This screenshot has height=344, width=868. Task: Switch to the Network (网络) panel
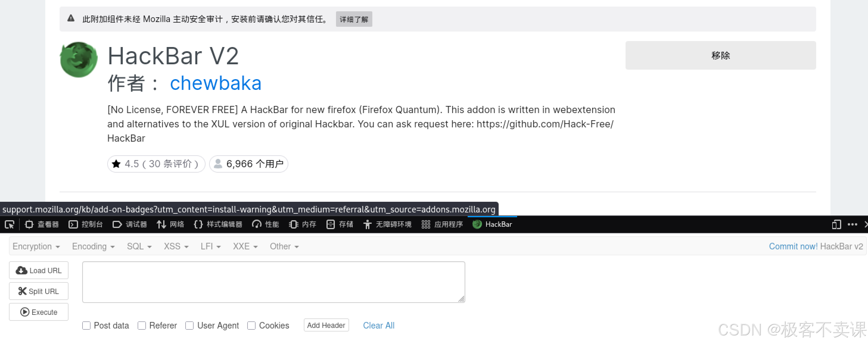[170, 224]
